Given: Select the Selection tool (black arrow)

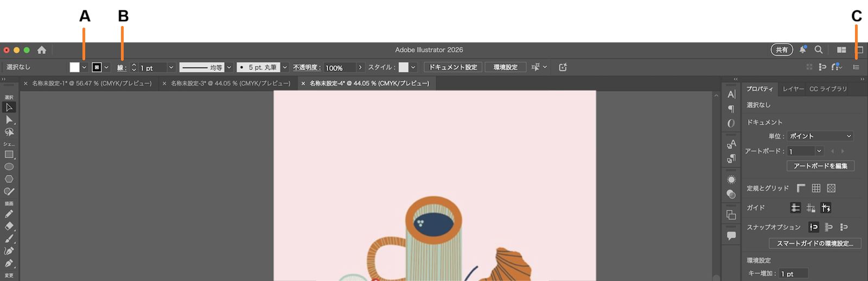Looking at the screenshot, I should [9, 107].
